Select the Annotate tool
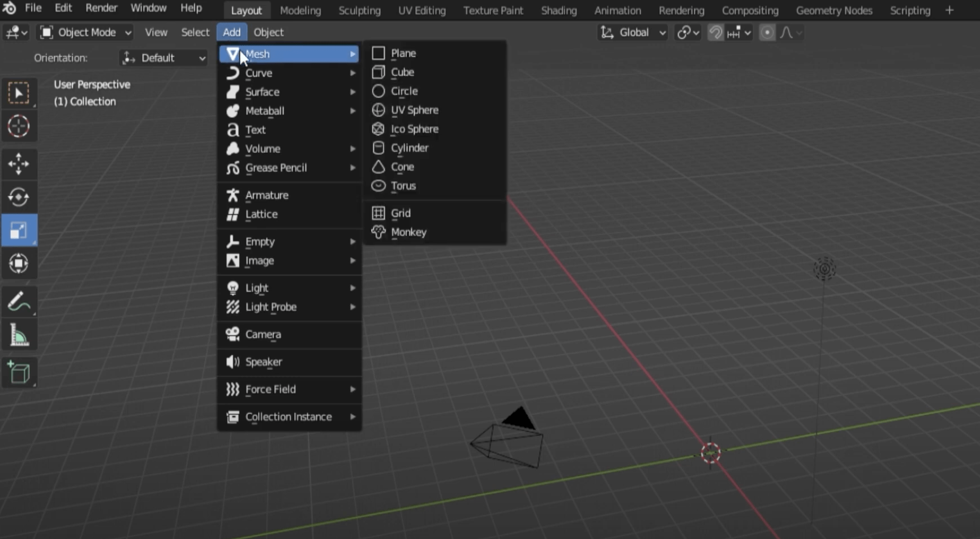This screenshot has width=980, height=539. (19, 301)
